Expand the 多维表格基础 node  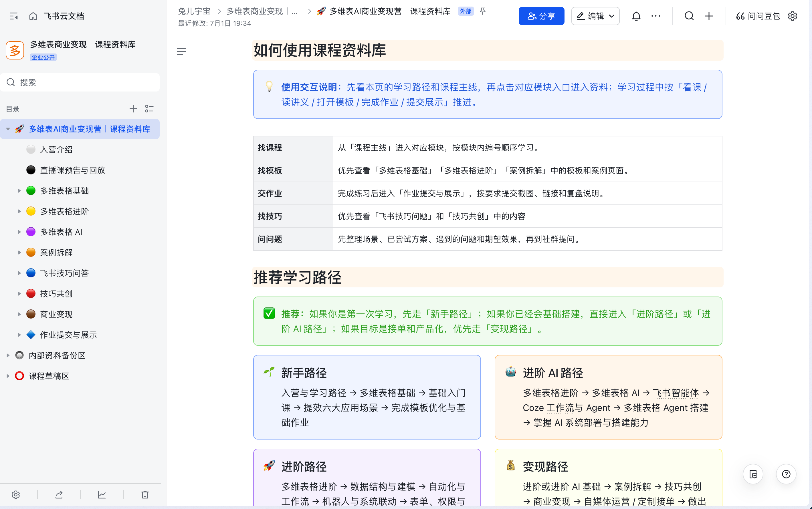tap(19, 191)
